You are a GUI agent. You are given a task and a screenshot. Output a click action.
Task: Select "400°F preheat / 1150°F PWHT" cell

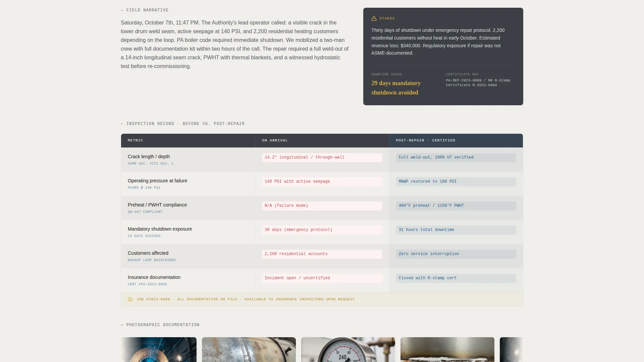(x=456, y=206)
